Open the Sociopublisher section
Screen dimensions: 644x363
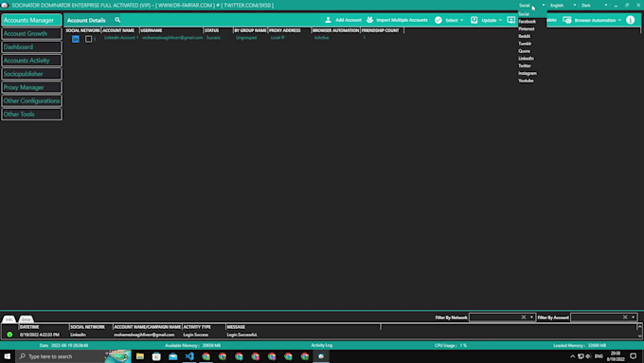pyautogui.click(x=31, y=74)
